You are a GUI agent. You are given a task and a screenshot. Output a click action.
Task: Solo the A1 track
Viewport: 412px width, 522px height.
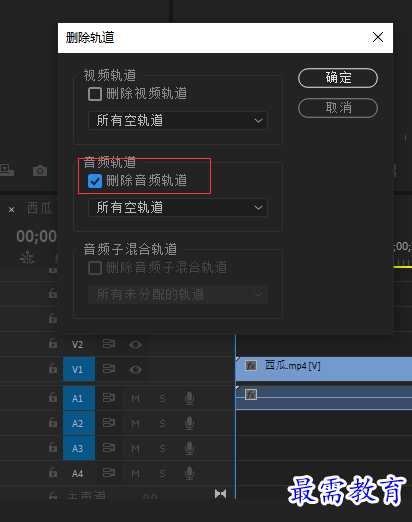(162, 398)
